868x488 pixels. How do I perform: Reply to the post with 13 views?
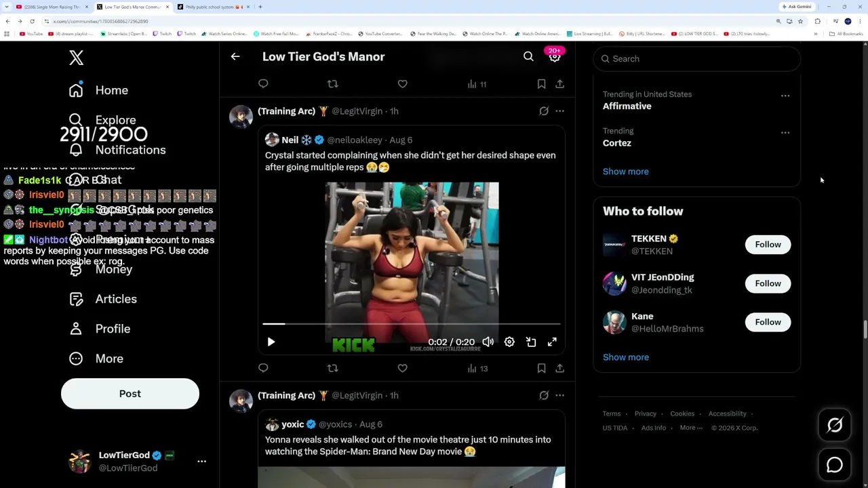tap(263, 368)
